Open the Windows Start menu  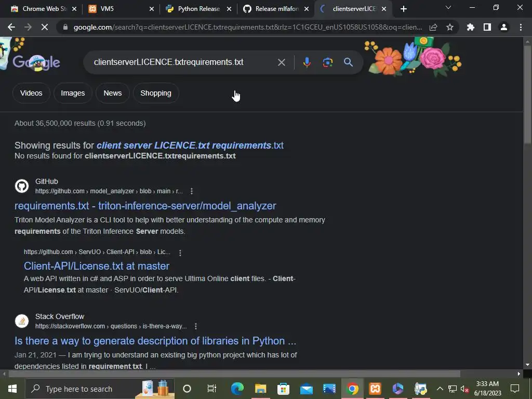(x=12, y=389)
